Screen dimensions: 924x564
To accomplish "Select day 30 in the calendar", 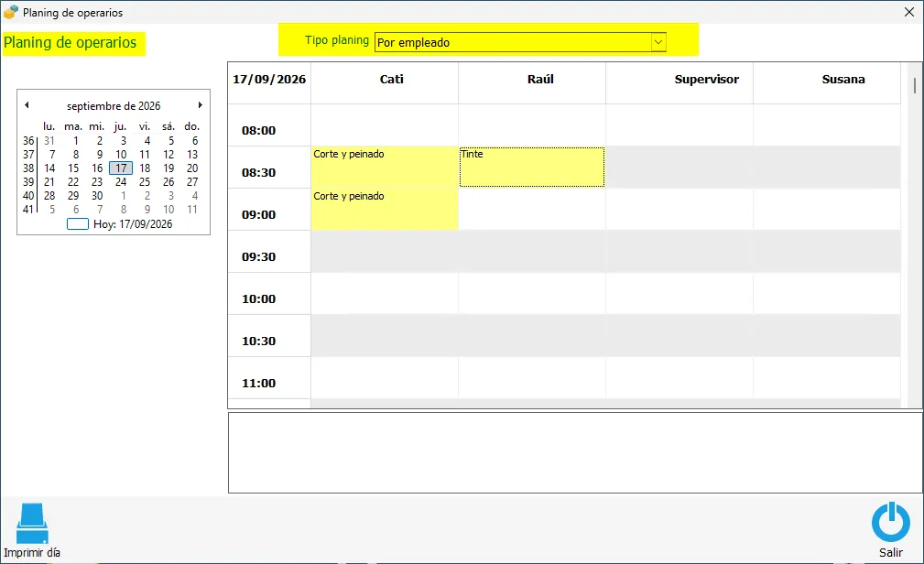I will [x=97, y=196].
